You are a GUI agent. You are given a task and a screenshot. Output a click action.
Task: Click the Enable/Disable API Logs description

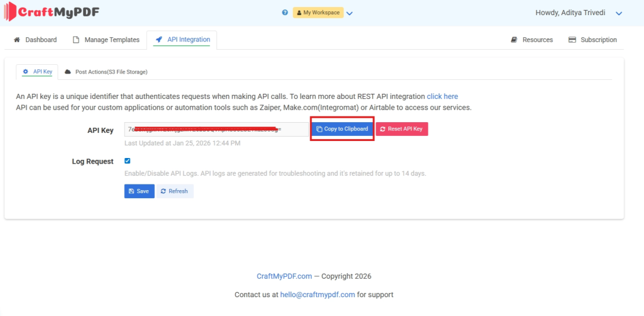pyautogui.click(x=275, y=173)
